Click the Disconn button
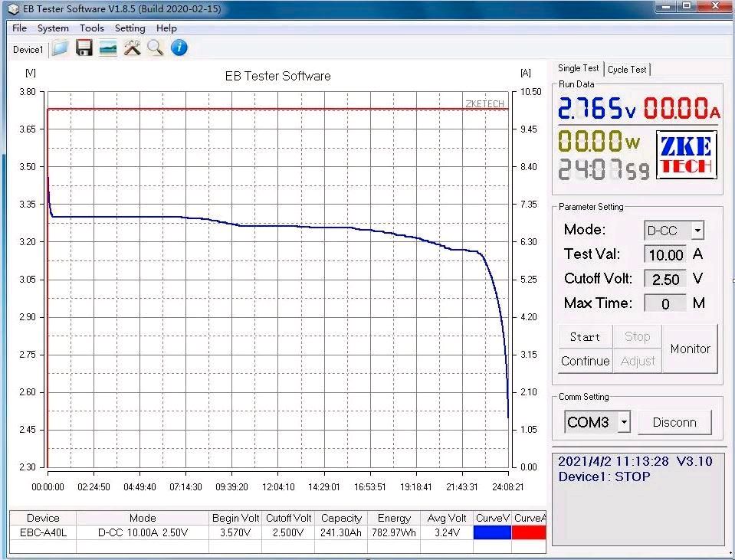Screen dimensions: 735x560 pos(674,422)
